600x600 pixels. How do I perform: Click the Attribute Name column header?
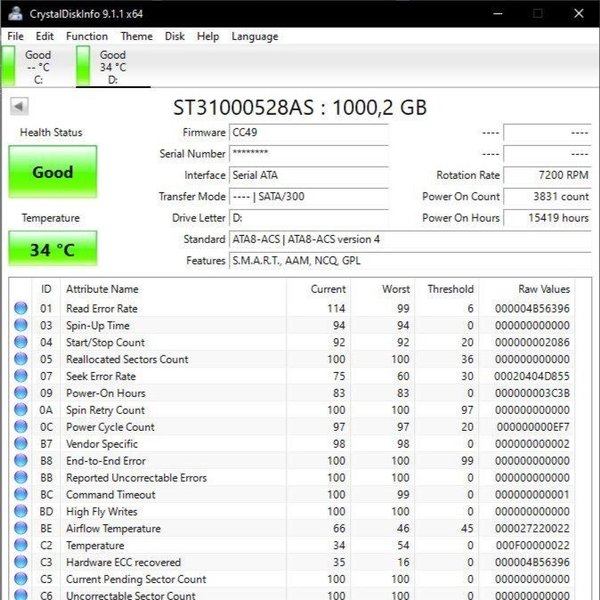point(102,289)
